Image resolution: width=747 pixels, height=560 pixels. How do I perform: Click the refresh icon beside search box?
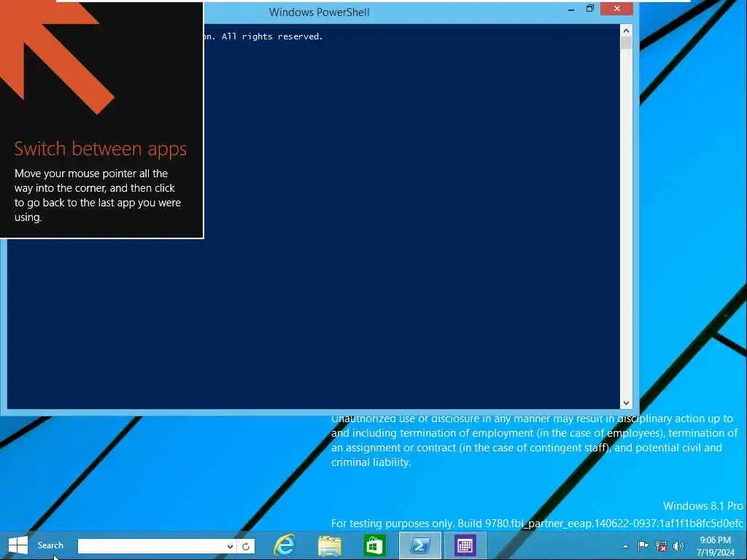pyautogui.click(x=246, y=546)
